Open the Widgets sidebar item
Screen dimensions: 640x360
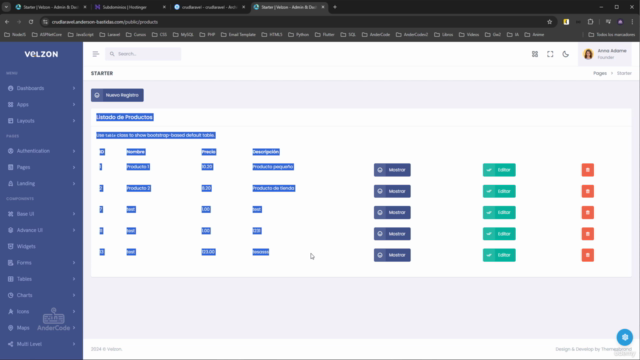[41, 247]
